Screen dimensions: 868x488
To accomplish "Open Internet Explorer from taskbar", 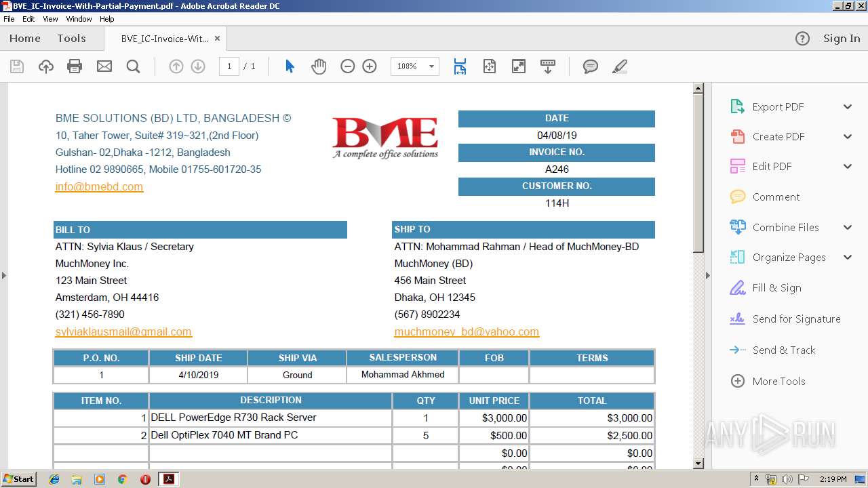I will [x=54, y=479].
